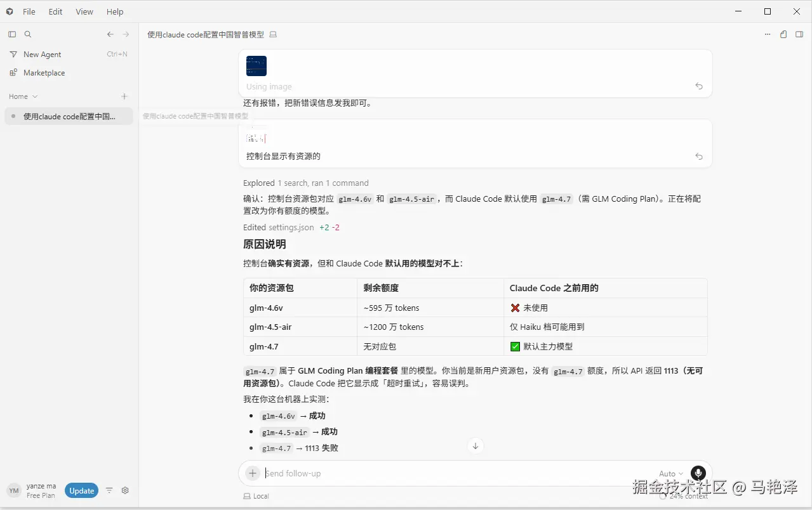Open the filter lines icon near Update
The image size is (812, 510).
(x=109, y=490)
